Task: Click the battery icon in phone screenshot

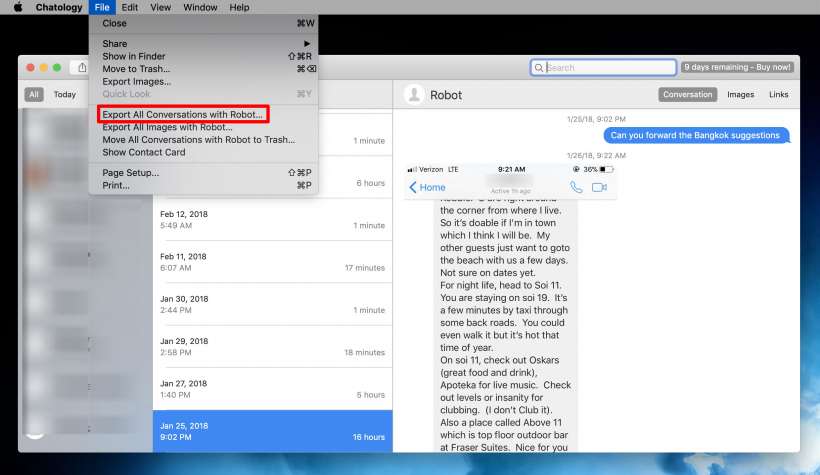Action: [x=606, y=169]
